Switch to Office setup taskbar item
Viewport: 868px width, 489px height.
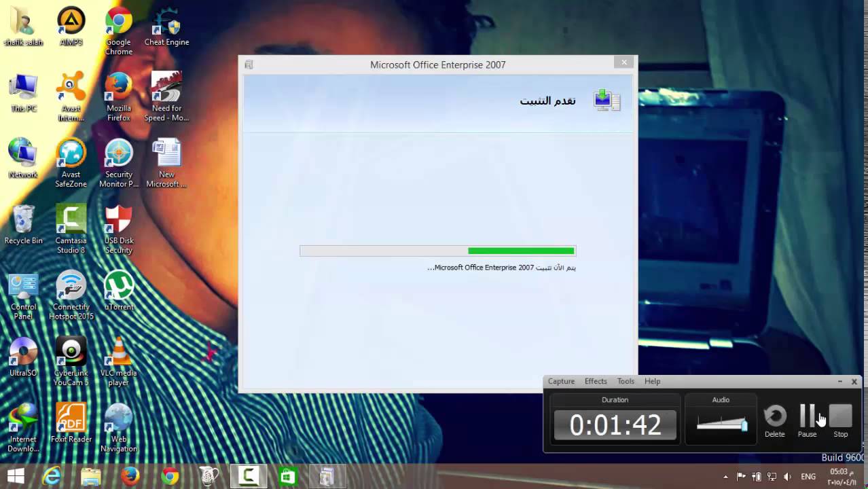[327, 476]
